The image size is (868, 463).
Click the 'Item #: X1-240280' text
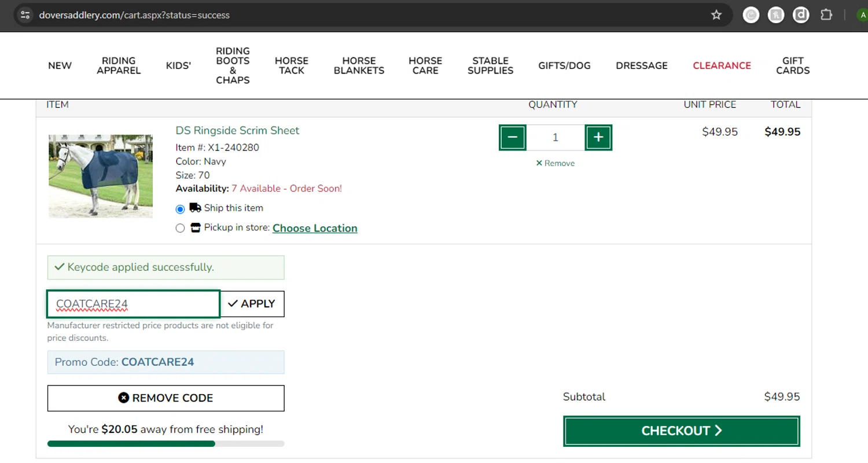point(217,148)
